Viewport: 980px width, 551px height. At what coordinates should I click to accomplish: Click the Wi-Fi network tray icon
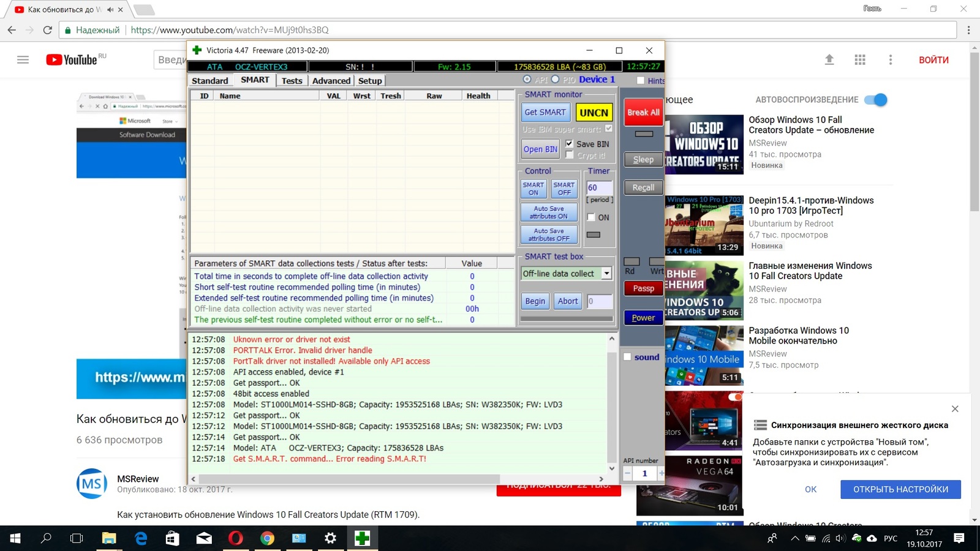826,539
